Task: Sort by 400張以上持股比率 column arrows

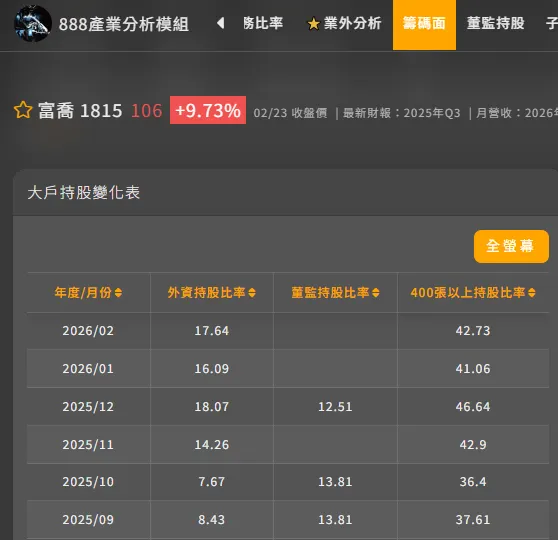Action: tap(532, 293)
